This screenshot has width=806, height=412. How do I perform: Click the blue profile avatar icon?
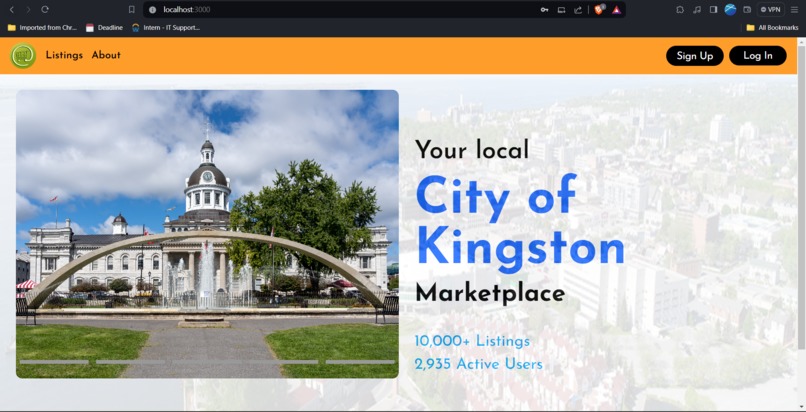730,9
